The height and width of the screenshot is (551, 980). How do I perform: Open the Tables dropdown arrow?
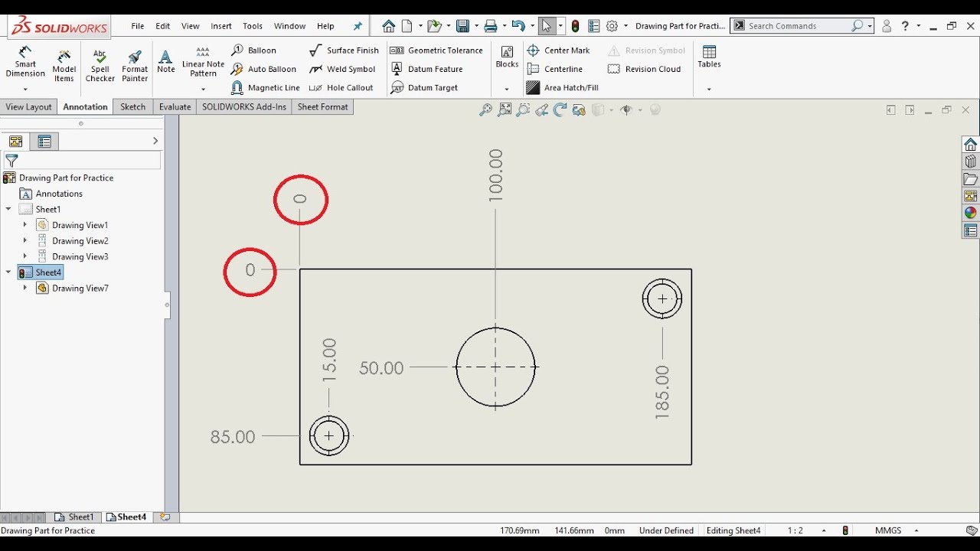709,90
